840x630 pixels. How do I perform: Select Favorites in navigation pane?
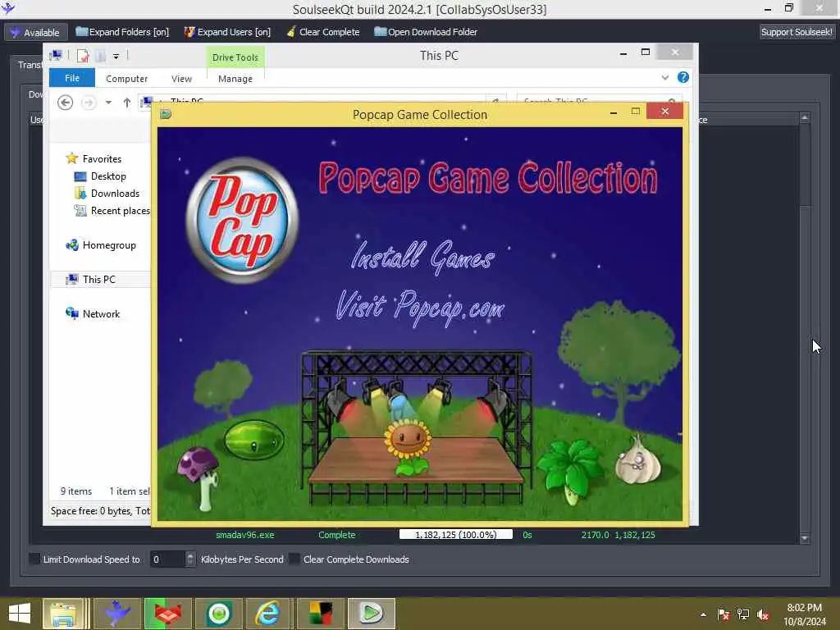point(102,158)
